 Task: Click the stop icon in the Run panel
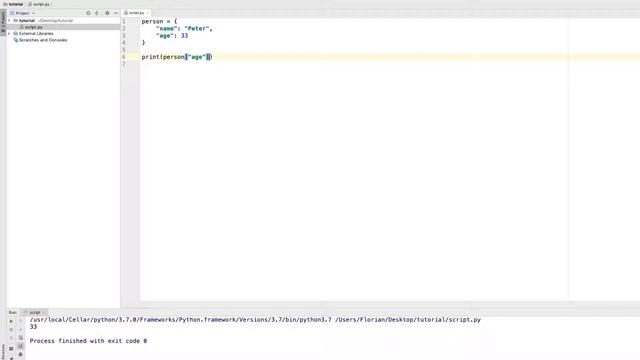(11, 330)
